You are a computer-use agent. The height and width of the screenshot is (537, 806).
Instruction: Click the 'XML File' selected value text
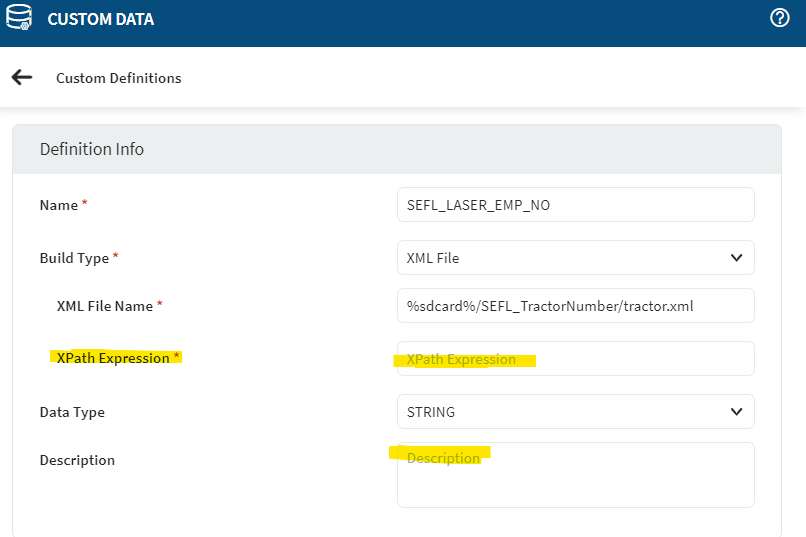tap(433, 258)
